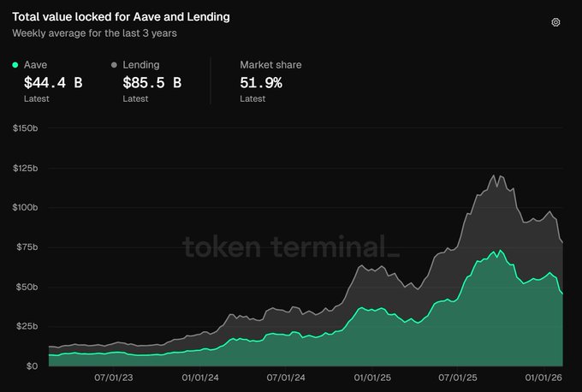The width and height of the screenshot is (582, 392).
Task: Open the chart settings gear icon
Action: click(555, 22)
